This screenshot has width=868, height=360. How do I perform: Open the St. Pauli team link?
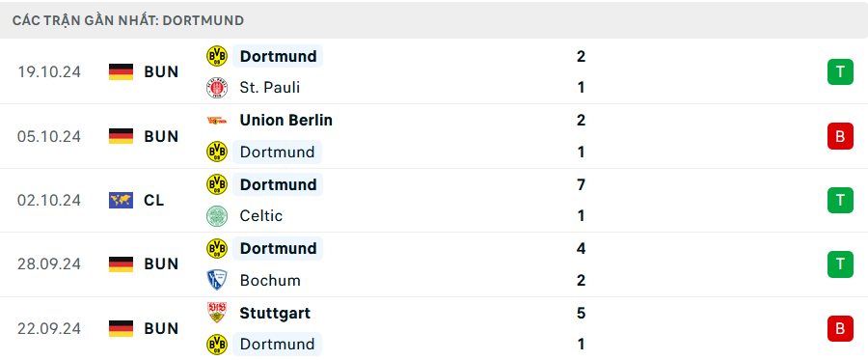270,88
